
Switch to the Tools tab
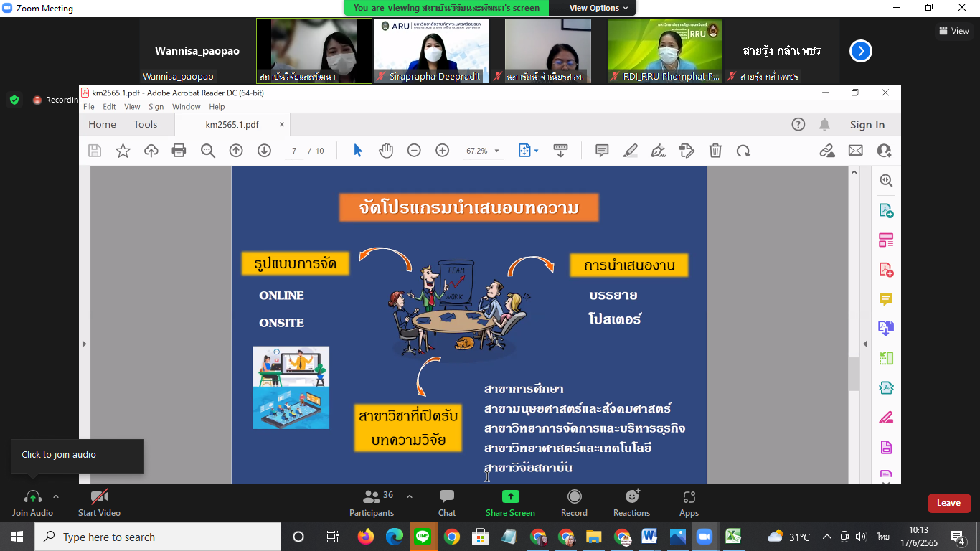(146, 124)
